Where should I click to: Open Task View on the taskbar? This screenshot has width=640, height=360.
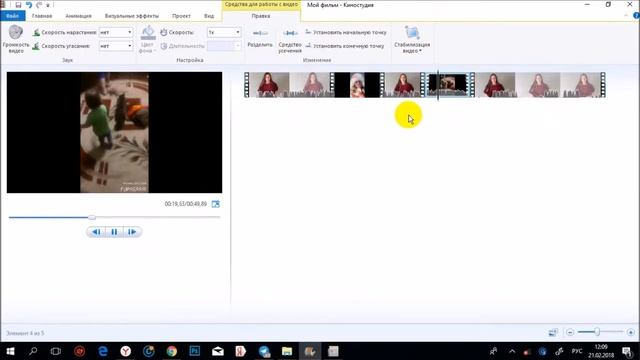click(56, 351)
